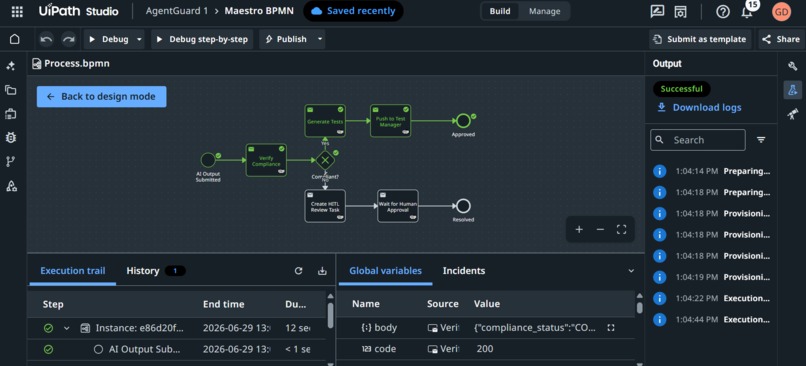Click the Publish button

[286, 40]
